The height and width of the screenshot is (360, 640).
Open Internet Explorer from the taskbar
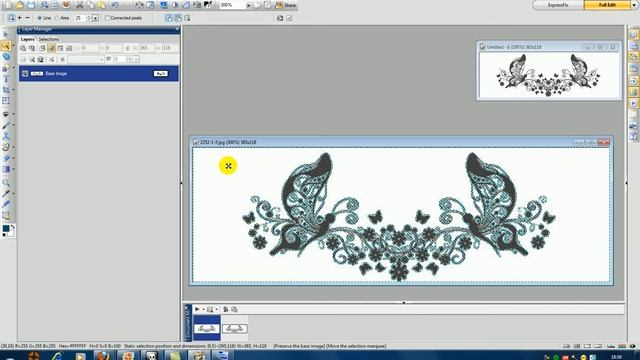57,355
